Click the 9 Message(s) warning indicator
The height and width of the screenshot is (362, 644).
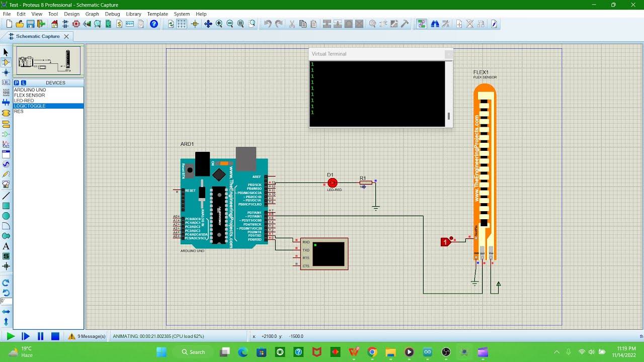click(87, 336)
